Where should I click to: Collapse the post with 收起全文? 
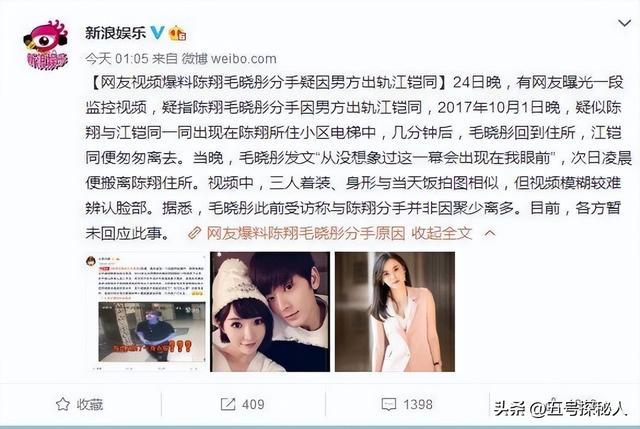(x=442, y=233)
